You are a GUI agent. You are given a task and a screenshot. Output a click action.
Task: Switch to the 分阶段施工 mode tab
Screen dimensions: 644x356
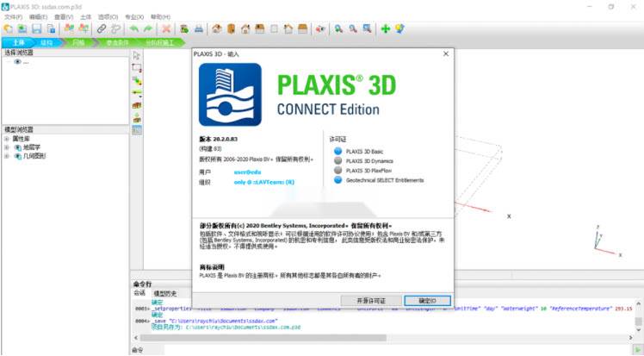click(160, 42)
